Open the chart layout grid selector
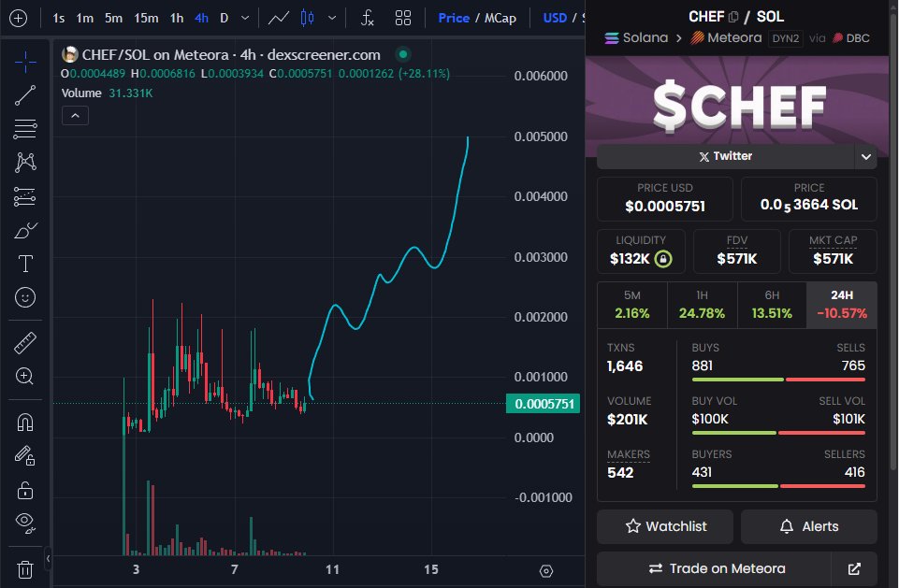 tap(403, 19)
